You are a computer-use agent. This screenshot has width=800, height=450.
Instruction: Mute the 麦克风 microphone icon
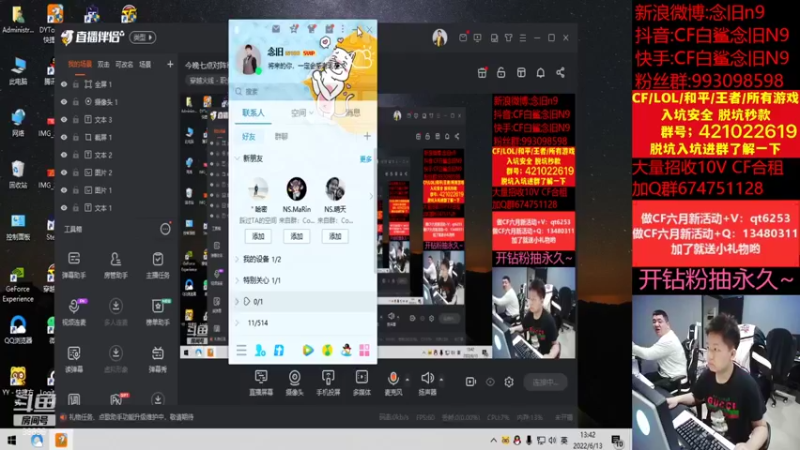[393, 378]
